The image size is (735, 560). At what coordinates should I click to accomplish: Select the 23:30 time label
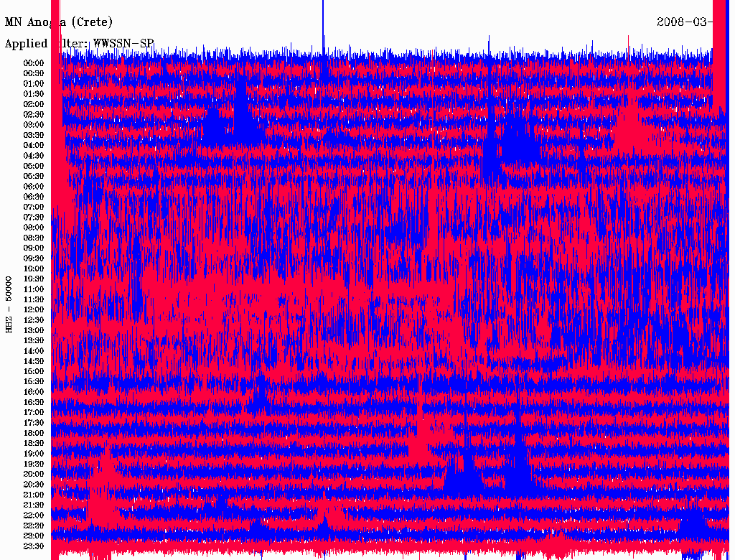[x=34, y=546]
